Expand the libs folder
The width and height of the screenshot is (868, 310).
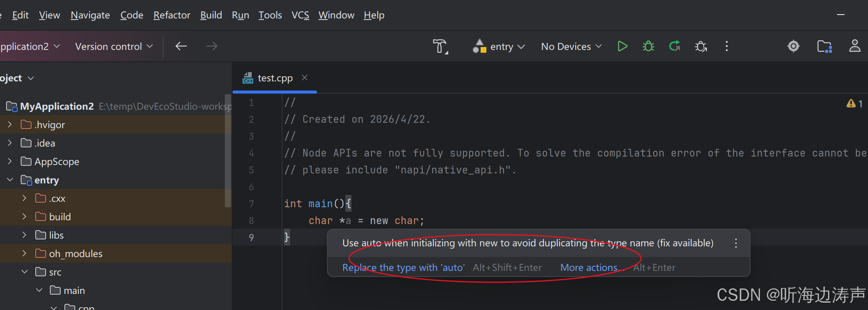click(x=25, y=235)
